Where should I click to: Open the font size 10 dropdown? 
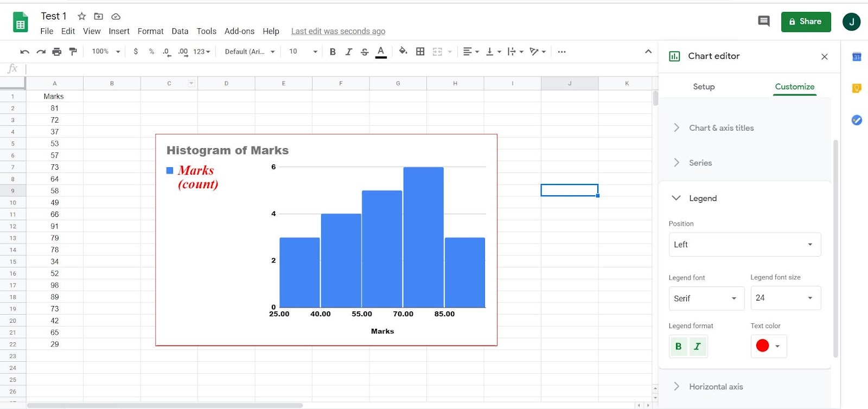pos(303,52)
